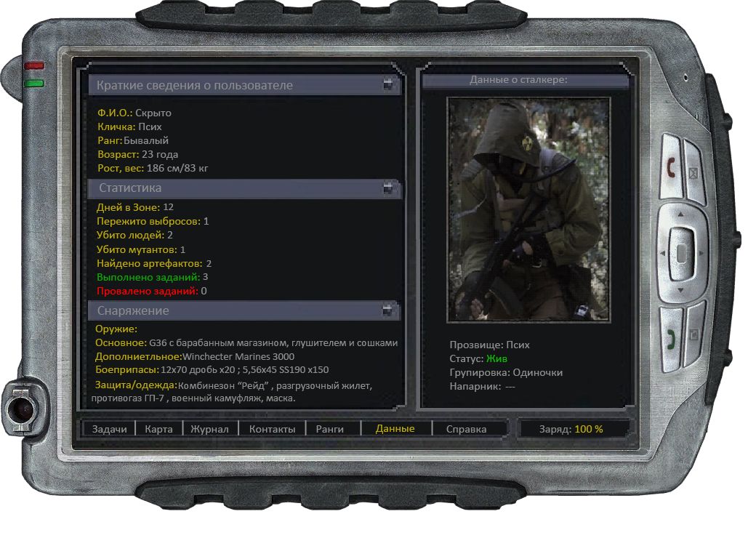The image size is (756, 538).
Task: Click the stalker portrait photo
Action: (x=528, y=209)
